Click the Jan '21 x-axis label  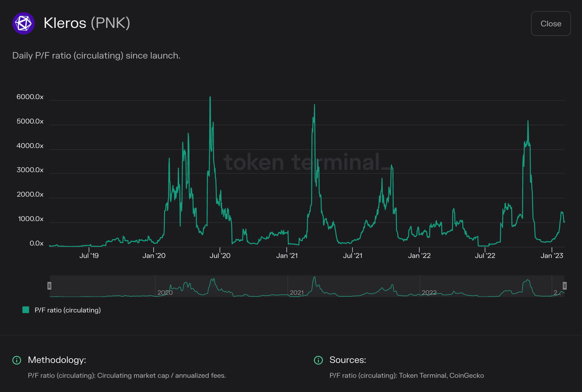287,256
